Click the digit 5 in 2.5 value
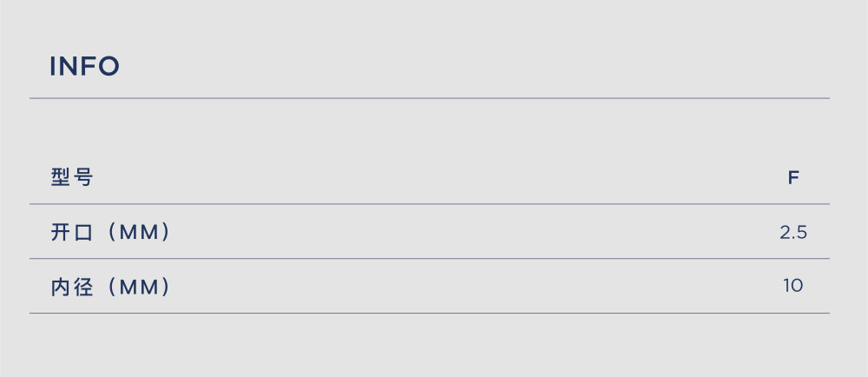 pos(802,233)
